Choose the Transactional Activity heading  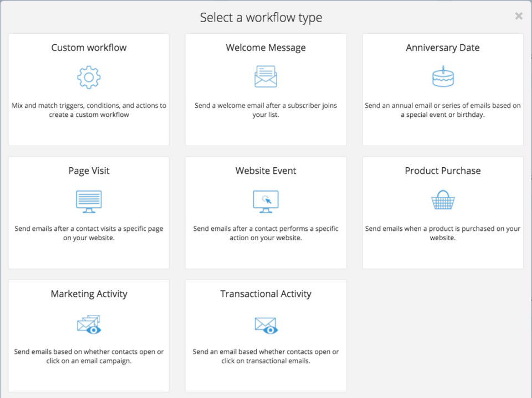(x=265, y=293)
